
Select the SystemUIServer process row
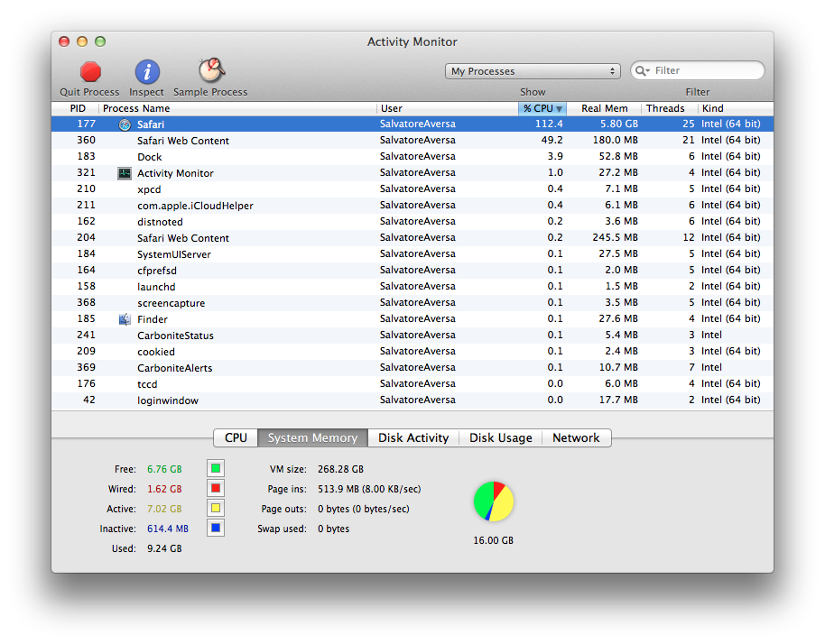tap(412, 254)
